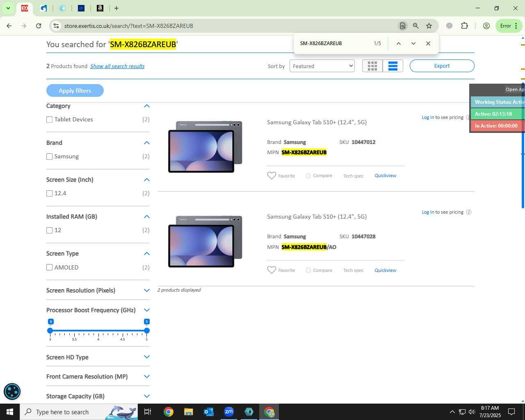Expand Front Camera Resolution (MP) filter
Viewport: 525px width, 420px height.
pos(147,377)
